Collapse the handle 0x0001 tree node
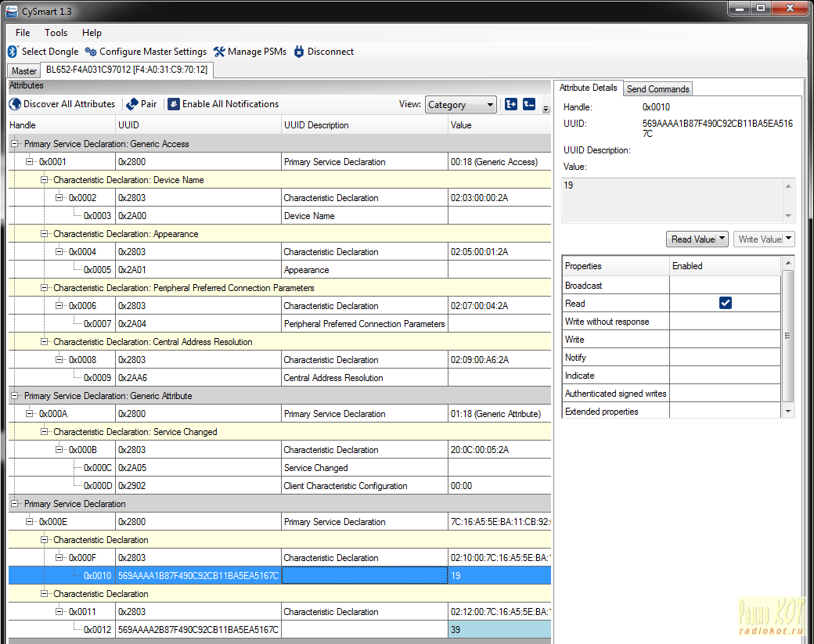Image resolution: width=814 pixels, height=644 pixels. coord(30,161)
